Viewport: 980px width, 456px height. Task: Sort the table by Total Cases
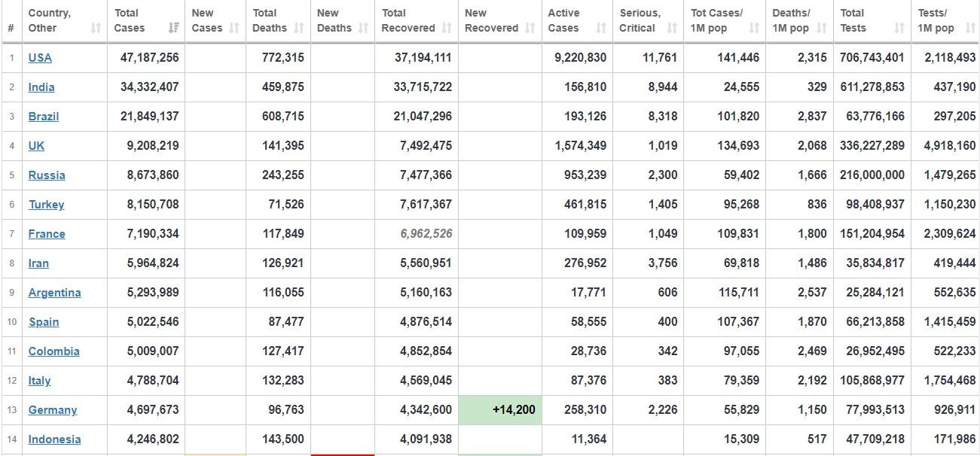(x=174, y=28)
